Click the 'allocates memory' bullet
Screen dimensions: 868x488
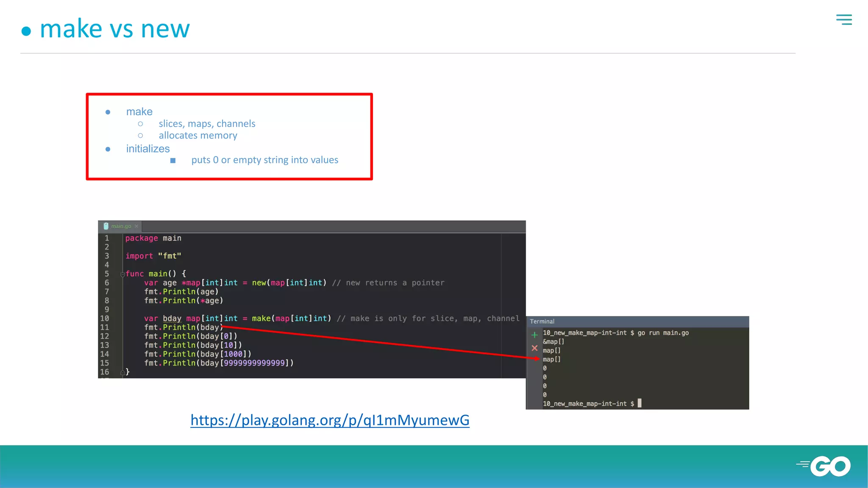click(198, 136)
